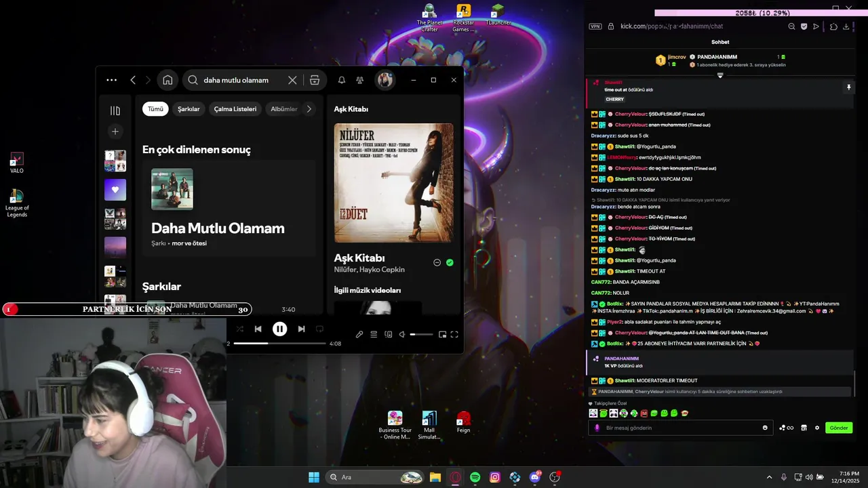Expand the Your Library sidebar icon
Screen dimensions: 868x488
click(115, 110)
